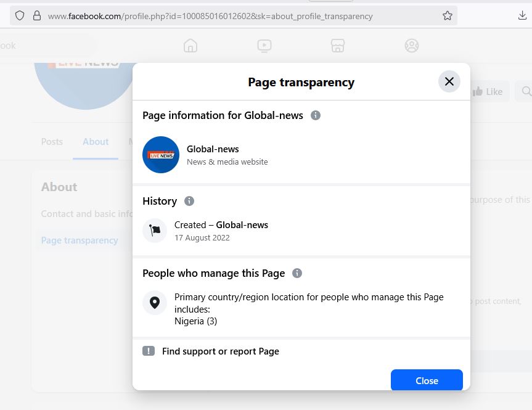Click 'News & media website' category text

(227, 162)
